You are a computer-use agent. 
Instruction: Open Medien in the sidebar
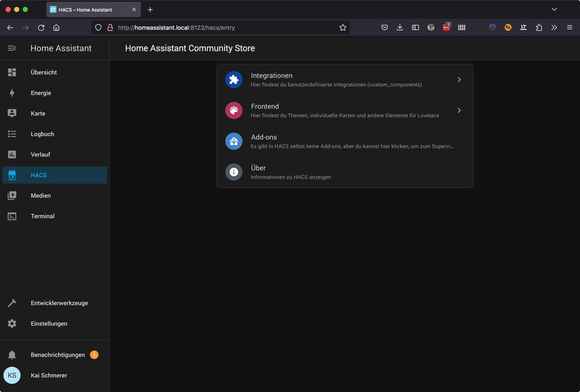click(41, 196)
